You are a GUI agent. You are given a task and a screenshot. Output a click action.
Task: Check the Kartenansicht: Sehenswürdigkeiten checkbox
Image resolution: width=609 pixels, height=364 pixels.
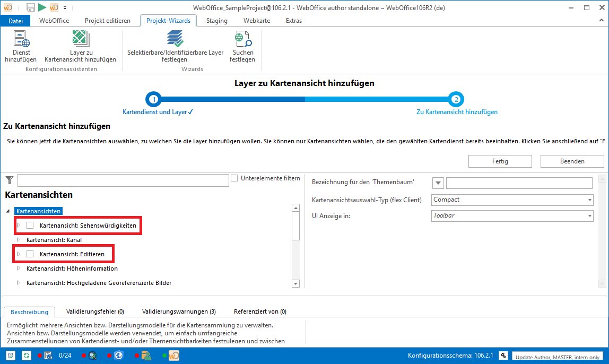pos(30,226)
